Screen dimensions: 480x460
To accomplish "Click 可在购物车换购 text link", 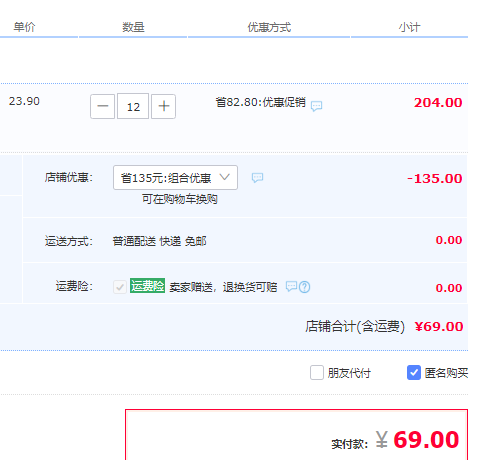I will point(180,199).
